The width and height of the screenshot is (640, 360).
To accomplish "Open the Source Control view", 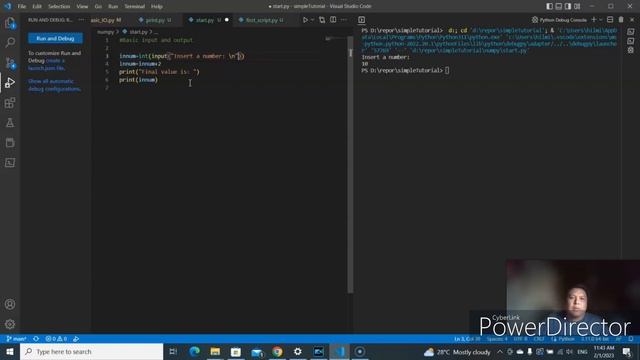I will tap(10, 63).
